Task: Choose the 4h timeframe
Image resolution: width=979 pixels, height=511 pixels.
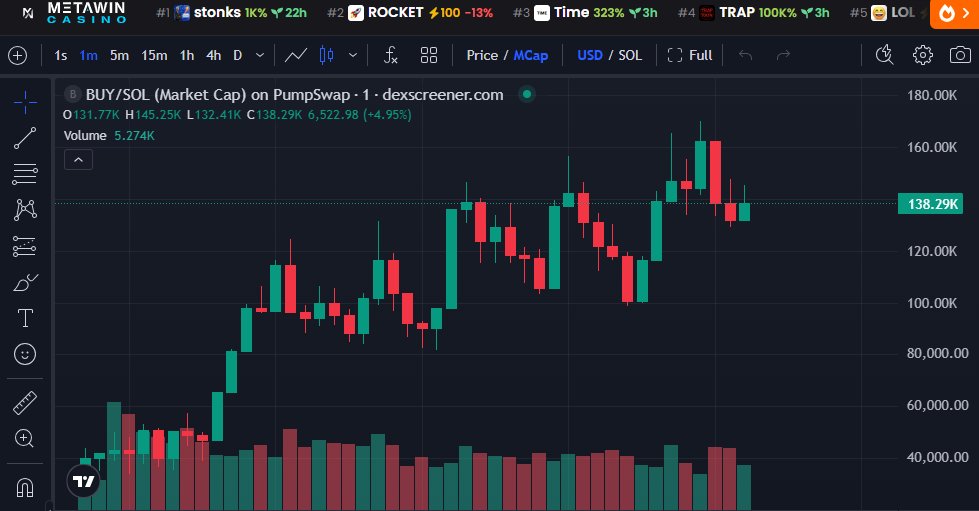Action: [x=214, y=56]
